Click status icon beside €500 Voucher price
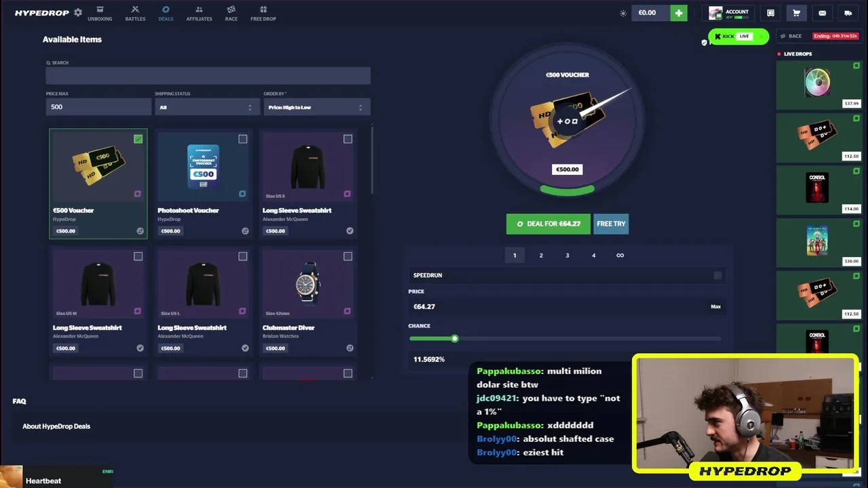The height and width of the screenshot is (488, 868). [x=140, y=230]
